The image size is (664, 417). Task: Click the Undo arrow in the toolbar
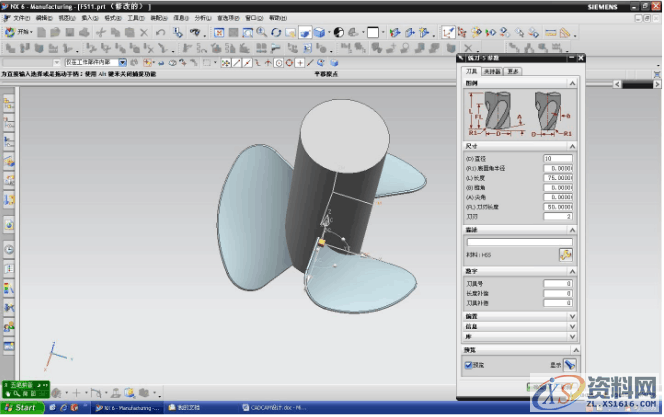[161, 32]
